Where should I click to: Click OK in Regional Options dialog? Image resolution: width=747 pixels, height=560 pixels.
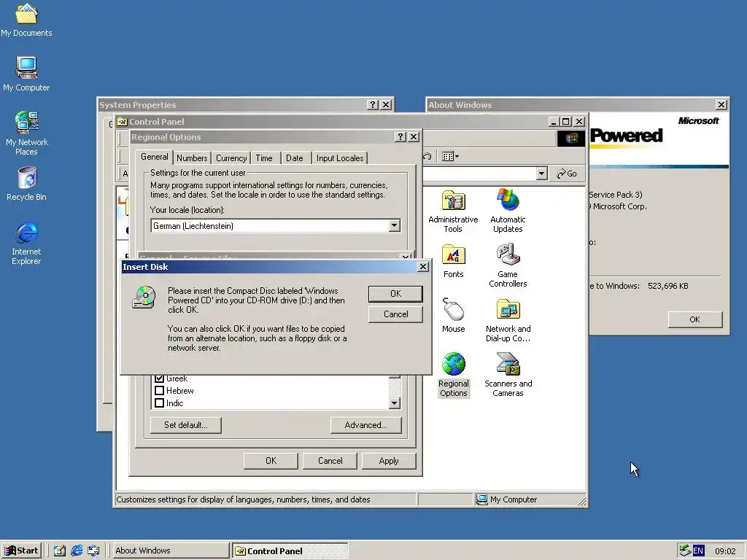pyautogui.click(x=271, y=461)
